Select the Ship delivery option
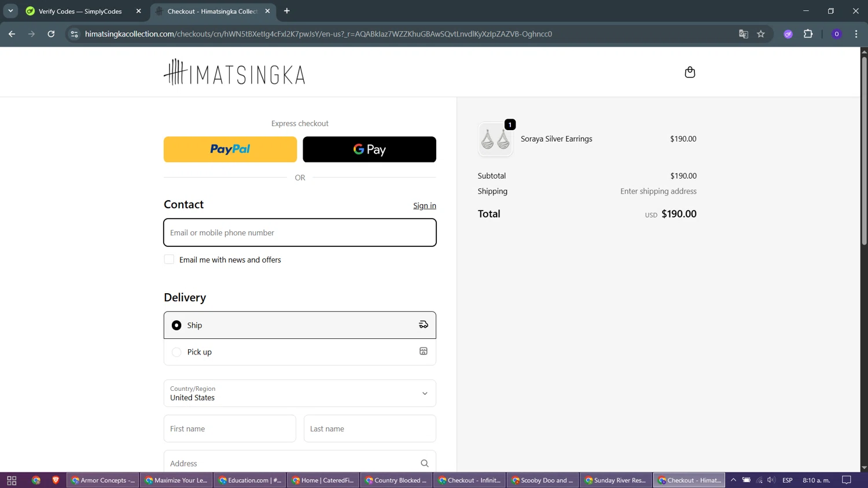The width and height of the screenshot is (868, 488). point(300,325)
